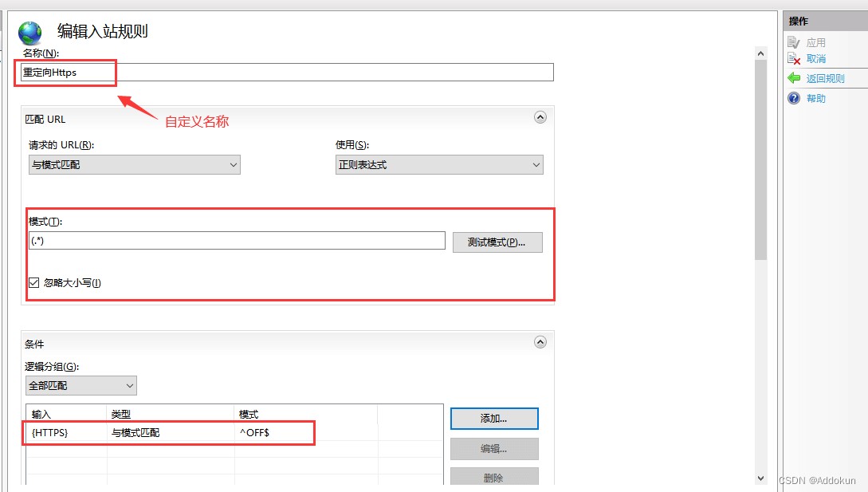Open the 使用 正则表达式 dropdown
The width and height of the screenshot is (868, 492).
coord(439,165)
